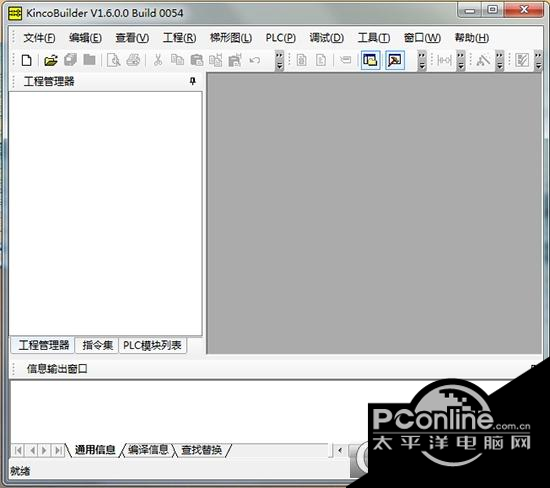Click the 信息输出窗口 panel title

point(57,369)
